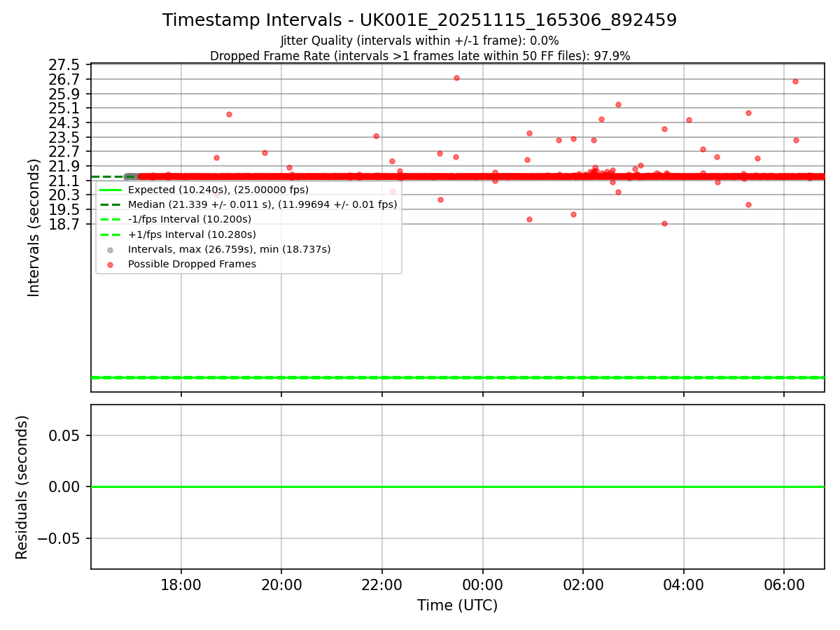
Task: Click the 'Dropped Frame Rate' subtitle line
Action: [x=419, y=56]
